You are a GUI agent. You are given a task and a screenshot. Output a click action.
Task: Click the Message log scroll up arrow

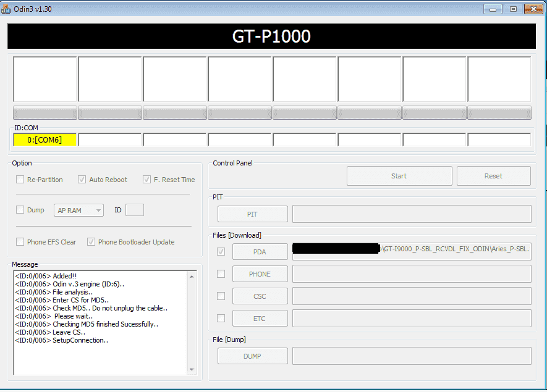(x=192, y=277)
